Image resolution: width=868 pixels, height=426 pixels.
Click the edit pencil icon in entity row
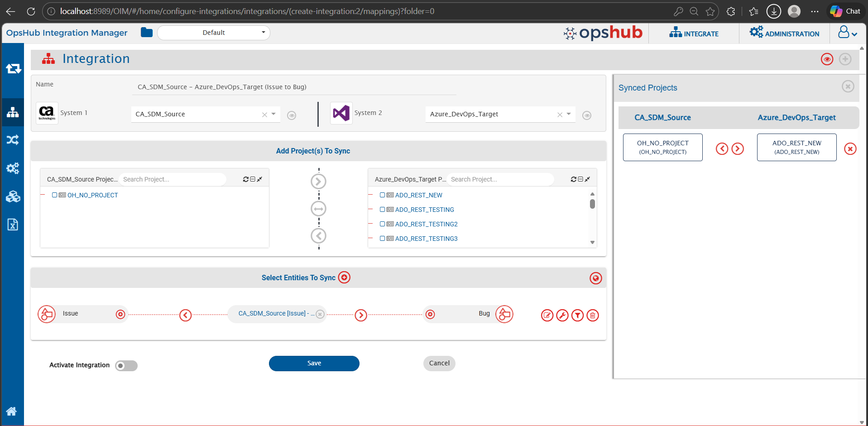coord(547,315)
